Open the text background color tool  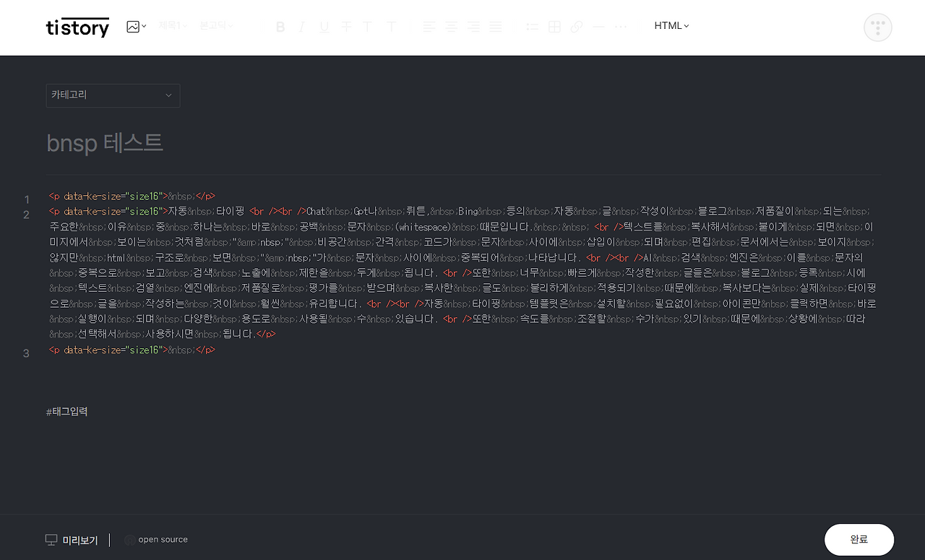391,27
